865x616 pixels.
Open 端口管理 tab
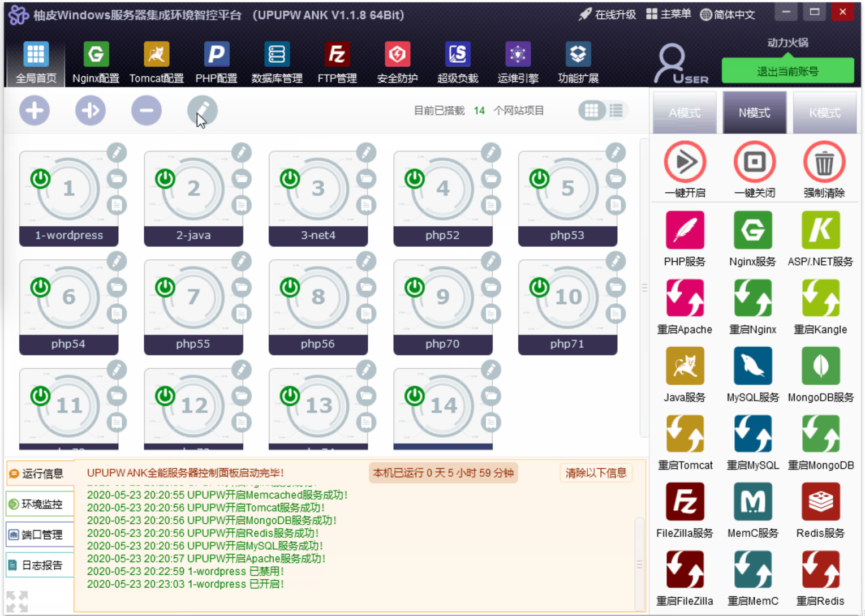coord(40,535)
